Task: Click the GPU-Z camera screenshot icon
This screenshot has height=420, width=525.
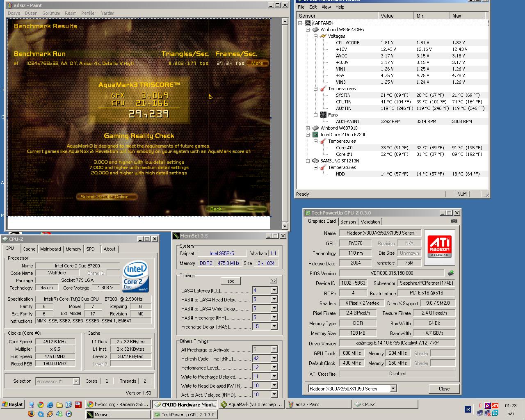Action: (x=454, y=221)
